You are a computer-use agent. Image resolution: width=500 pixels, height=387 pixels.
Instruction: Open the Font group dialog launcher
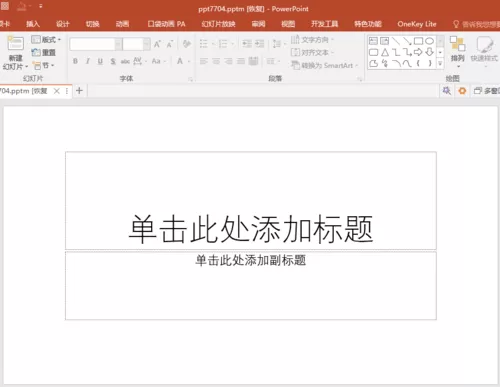click(x=191, y=79)
